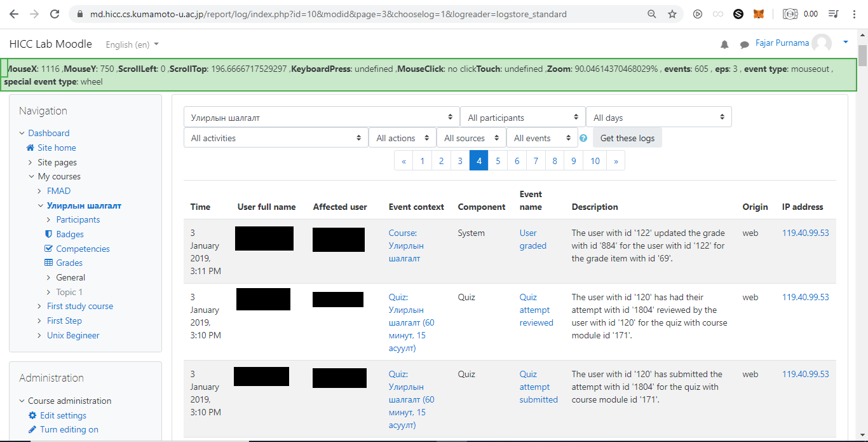868x442 pixels.
Task: Click the Get these logs button
Action: [627, 138]
